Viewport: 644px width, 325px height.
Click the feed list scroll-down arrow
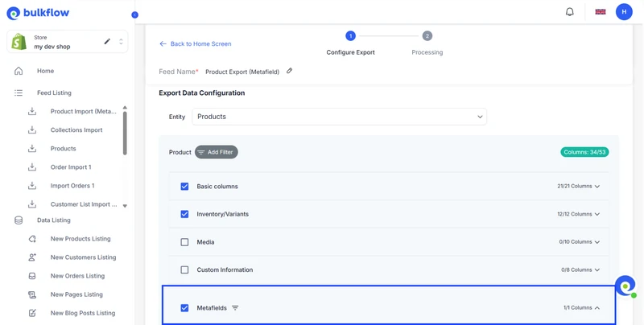125,206
